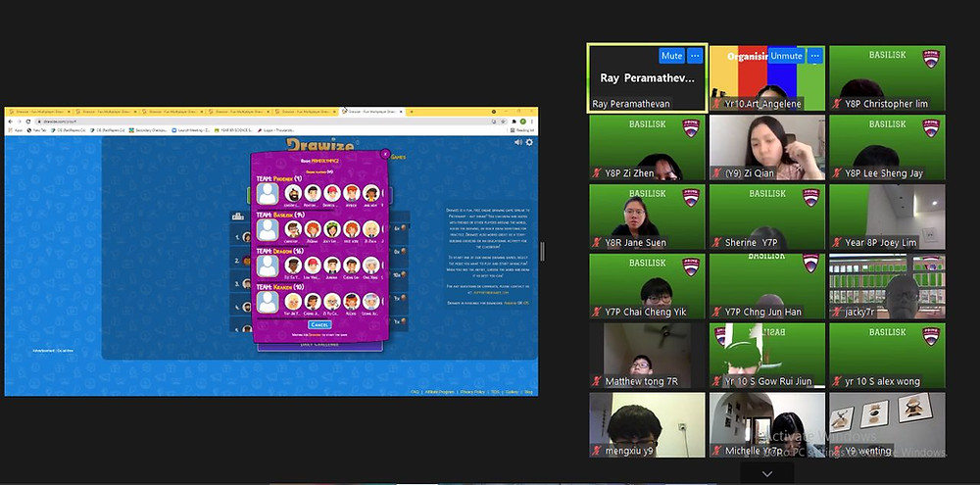Click muted mic icon for Y7P Chng Jun Han
The width and height of the screenshot is (980, 485).
coord(716,313)
